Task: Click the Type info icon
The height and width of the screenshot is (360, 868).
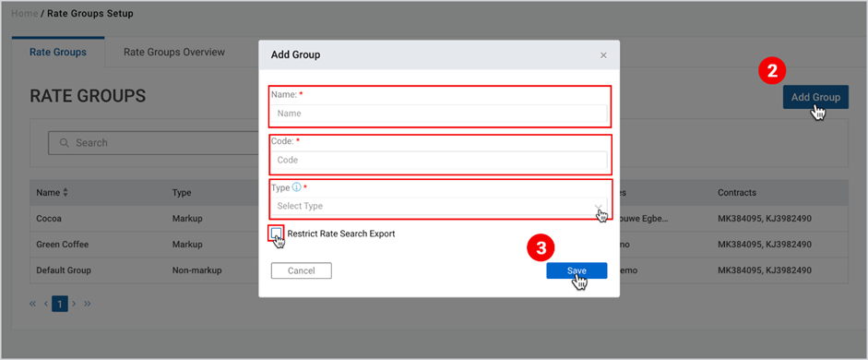Action: click(x=296, y=187)
